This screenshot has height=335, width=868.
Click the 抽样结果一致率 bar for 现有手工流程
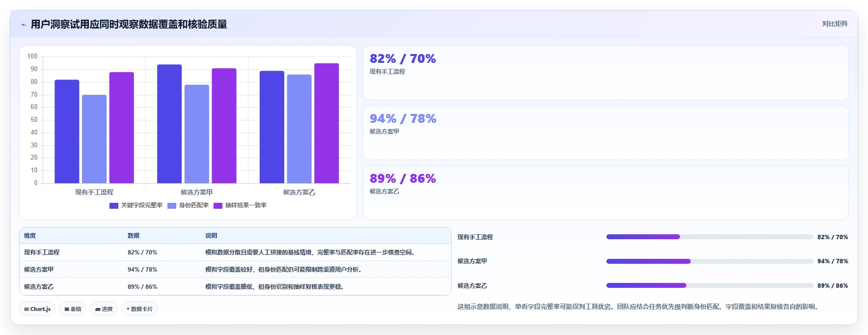(122, 128)
